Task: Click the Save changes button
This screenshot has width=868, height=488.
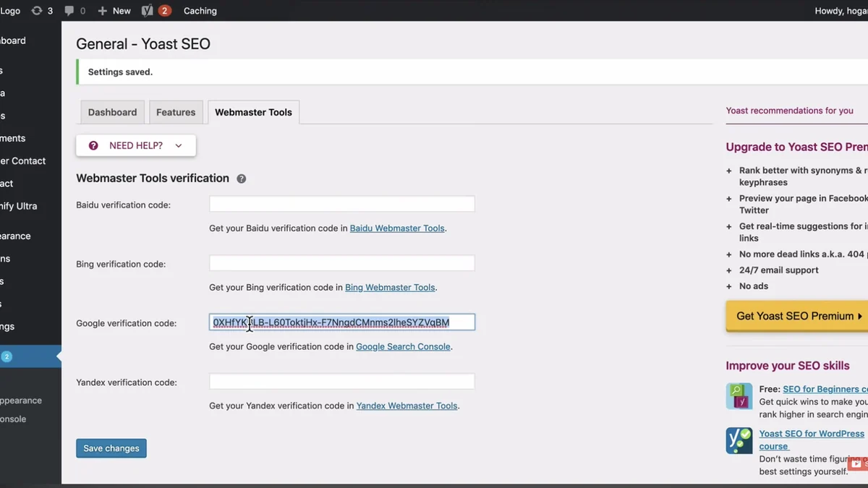Action: coord(111,448)
